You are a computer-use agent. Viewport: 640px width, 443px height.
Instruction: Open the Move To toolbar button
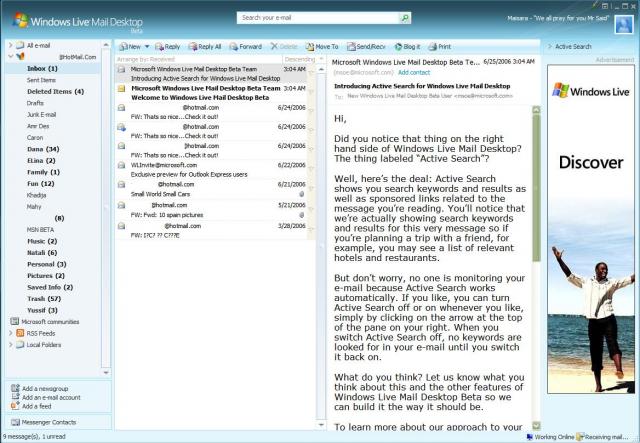[322, 47]
